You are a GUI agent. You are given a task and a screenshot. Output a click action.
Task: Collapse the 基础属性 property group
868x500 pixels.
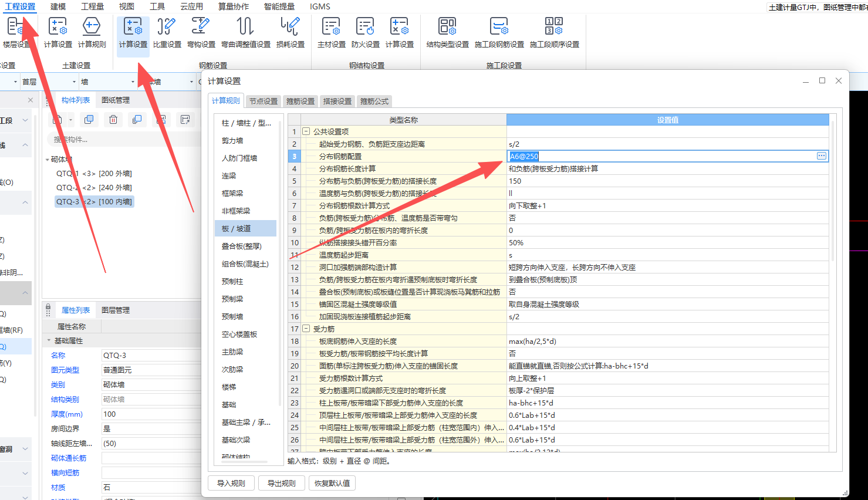pos(49,340)
